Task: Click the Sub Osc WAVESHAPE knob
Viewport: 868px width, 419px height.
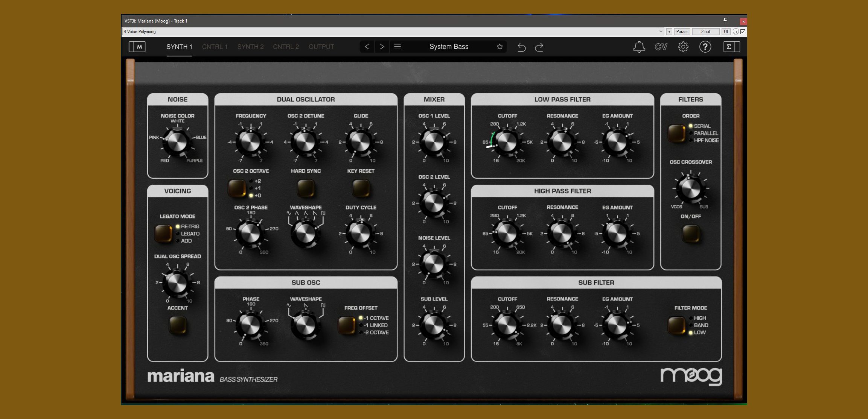Action: (305, 325)
